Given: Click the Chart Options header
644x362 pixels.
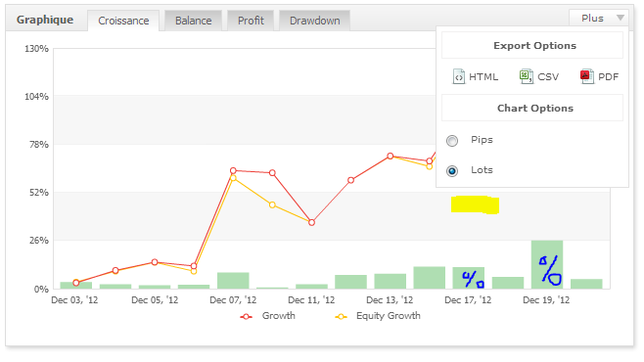Looking at the screenshot, I should coord(532,108).
